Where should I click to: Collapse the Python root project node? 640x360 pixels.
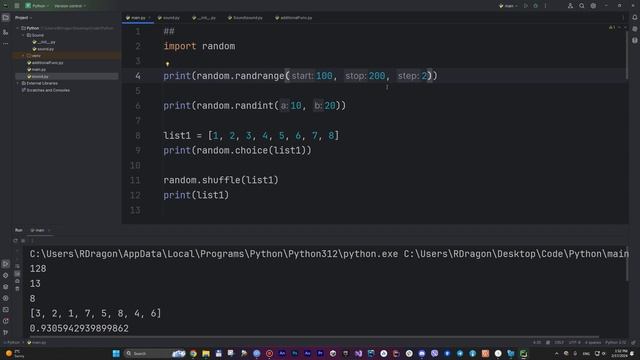18,28
